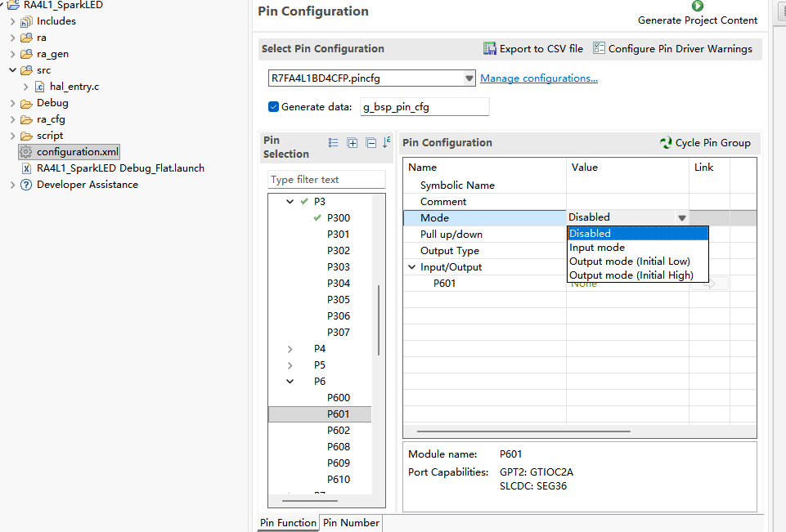Expand all pins in Pin Selection
This screenshot has width=786, height=532.
[353, 143]
